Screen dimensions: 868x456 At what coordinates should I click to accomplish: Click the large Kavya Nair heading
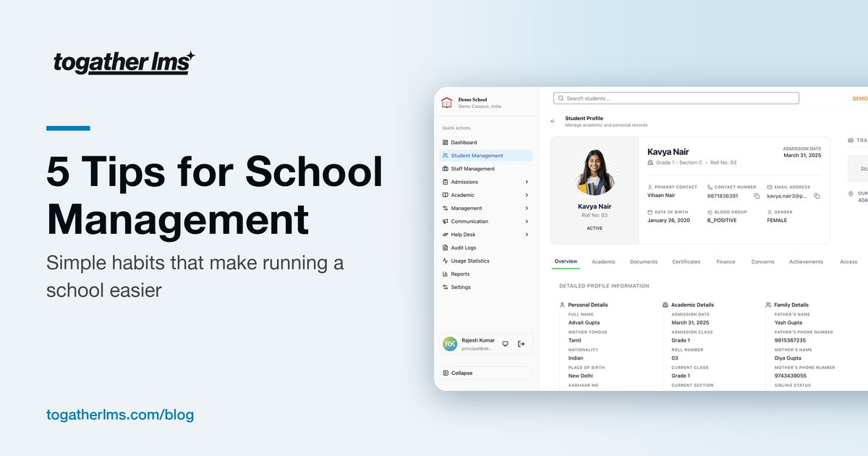(x=668, y=152)
